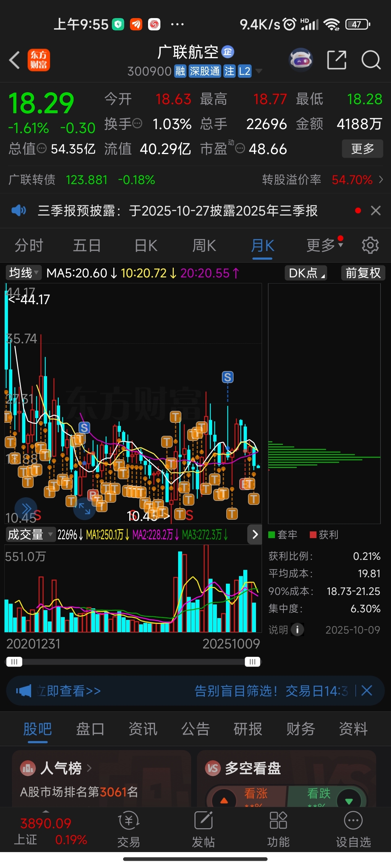Expand the chip distribution panel arrow
The image size is (391, 868).
click(x=255, y=535)
